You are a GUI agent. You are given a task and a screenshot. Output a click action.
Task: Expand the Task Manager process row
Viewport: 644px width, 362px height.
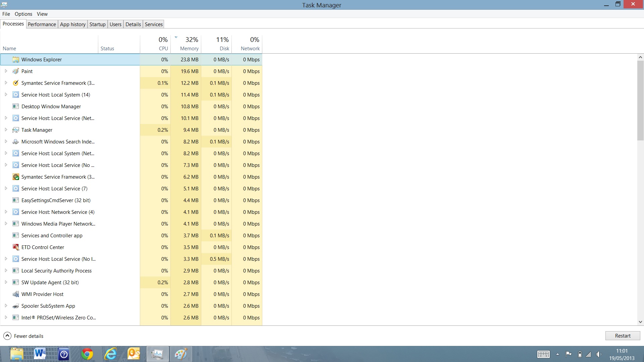[6, 130]
